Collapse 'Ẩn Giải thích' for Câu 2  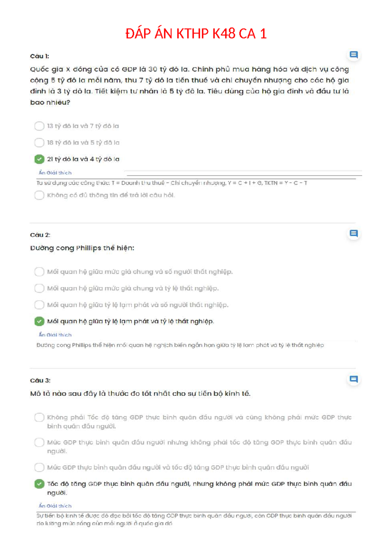55,335
